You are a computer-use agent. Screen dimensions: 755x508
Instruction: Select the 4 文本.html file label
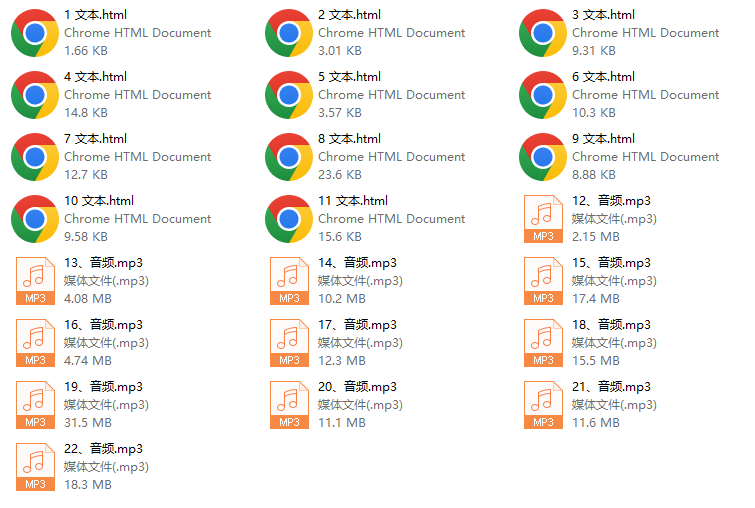point(95,77)
